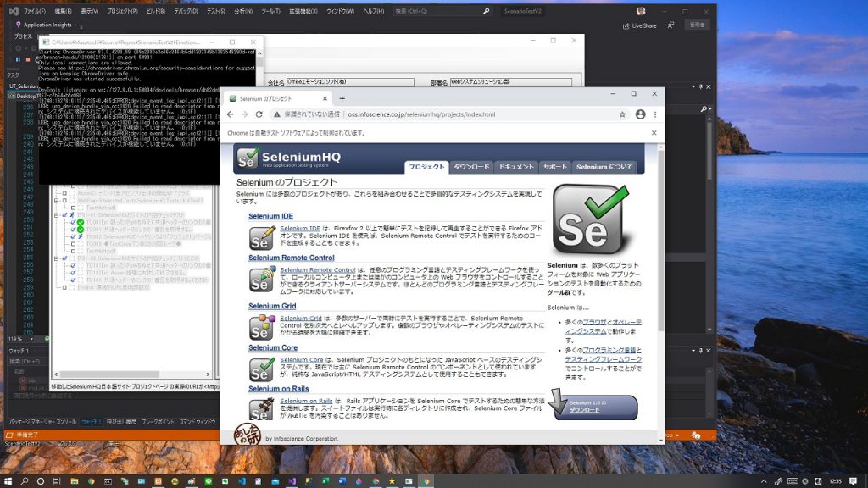Viewport: 868px width, 488px height.
Task: Click the Selenium Remote Control icon
Action: tap(262, 280)
